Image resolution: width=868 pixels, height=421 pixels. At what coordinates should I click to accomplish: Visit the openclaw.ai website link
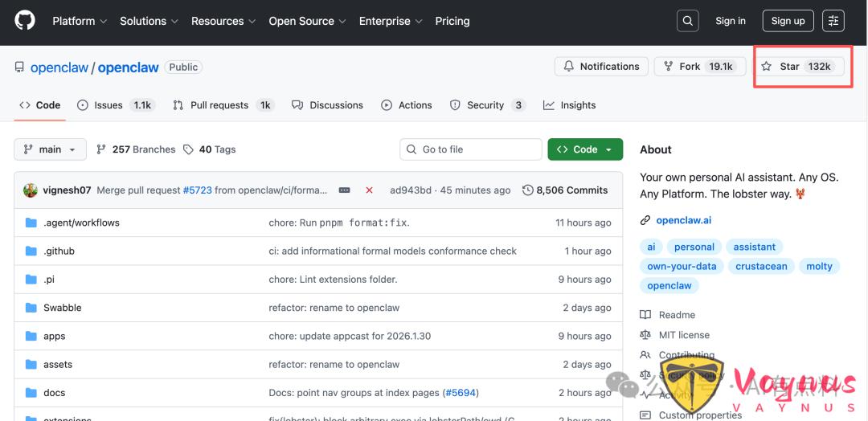[x=683, y=220]
